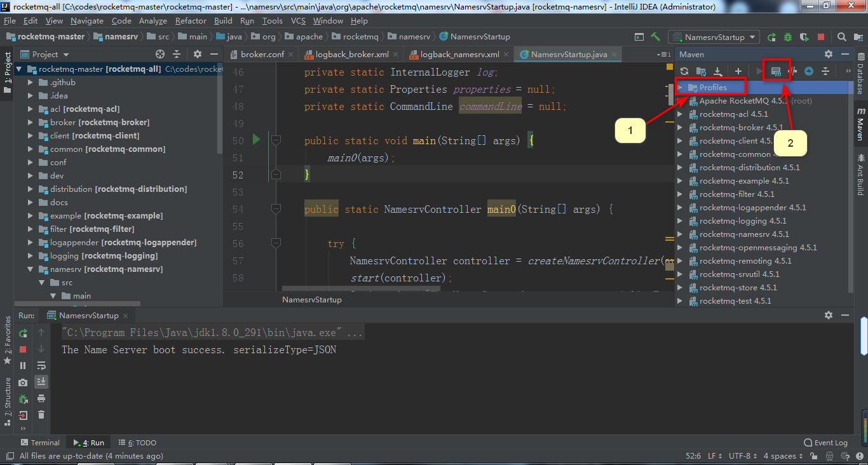The height and width of the screenshot is (465, 868).
Task: Select rocketmq-store 4.5.1 in Maven
Action: pos(738,288)
